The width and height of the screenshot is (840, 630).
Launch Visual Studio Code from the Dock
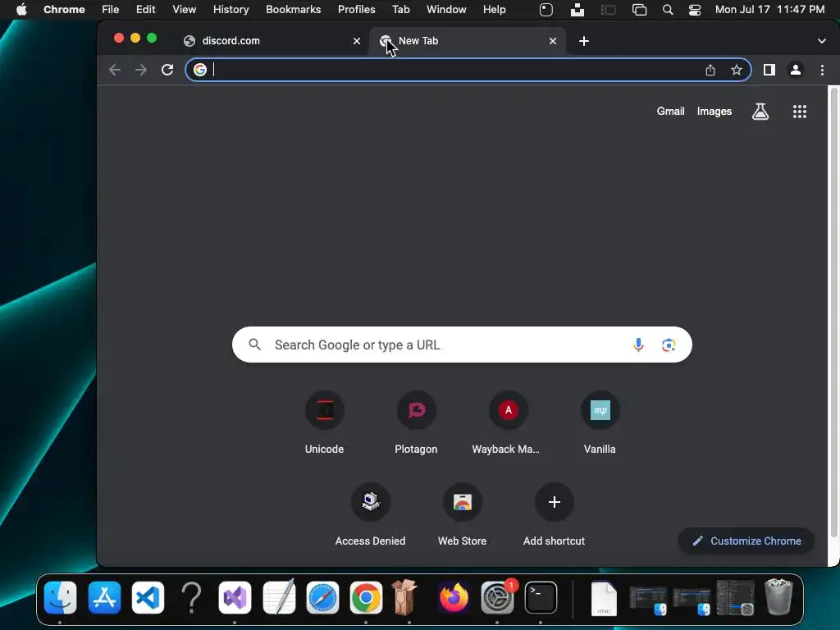pos(148,597)
